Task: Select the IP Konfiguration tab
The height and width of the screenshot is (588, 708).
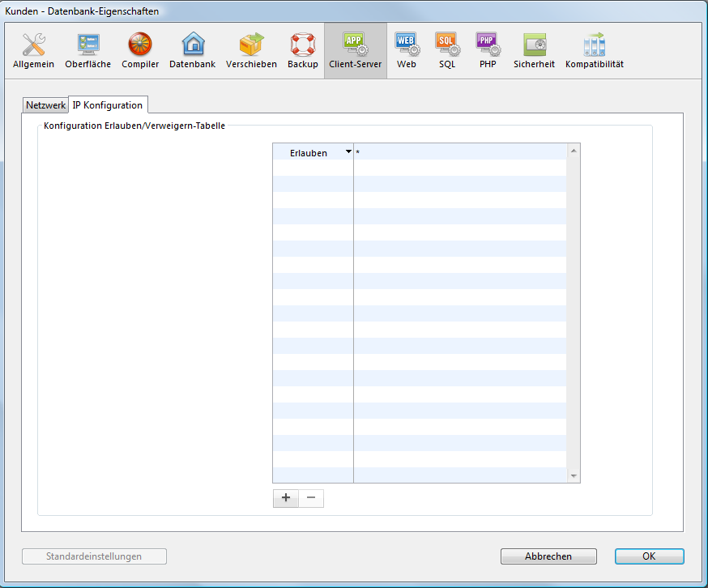Action: click(x=108, y=105)
